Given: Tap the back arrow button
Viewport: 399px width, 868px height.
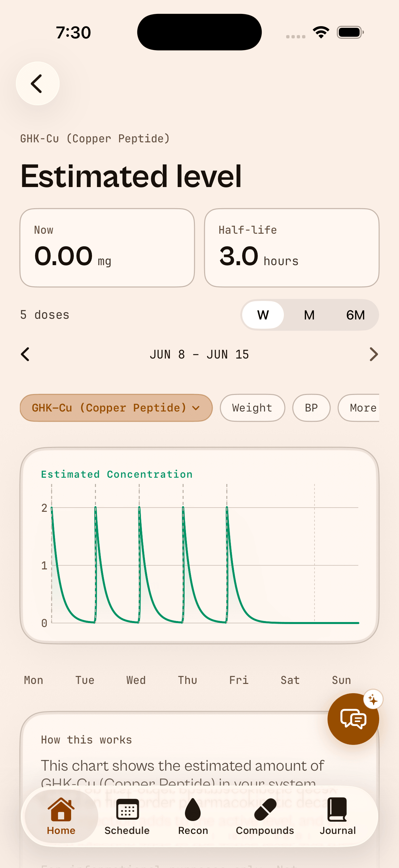Looking at the screenshot, I should [37, 83].
